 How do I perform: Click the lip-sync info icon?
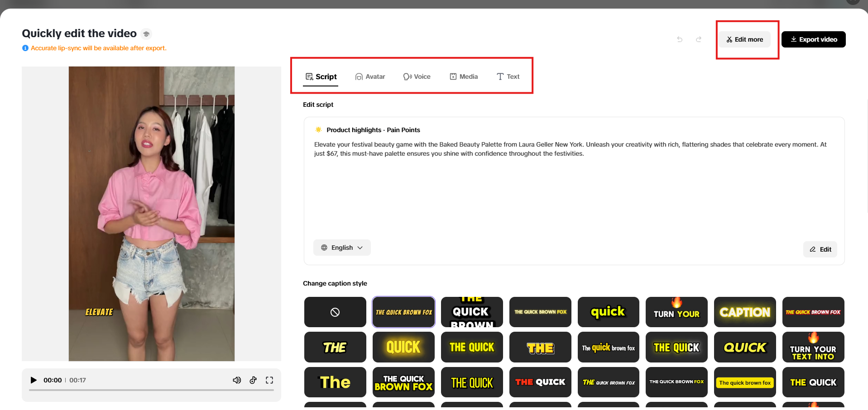(26, 48)
